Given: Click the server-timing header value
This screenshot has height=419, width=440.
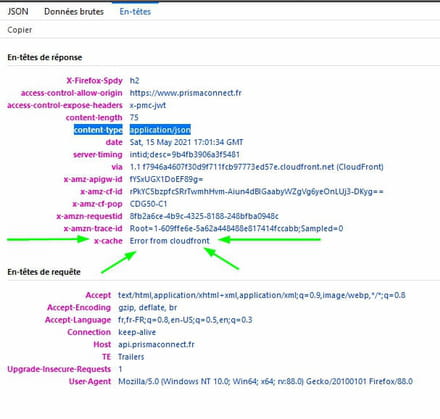Looking at the screenshot, I should click(185, 155).
